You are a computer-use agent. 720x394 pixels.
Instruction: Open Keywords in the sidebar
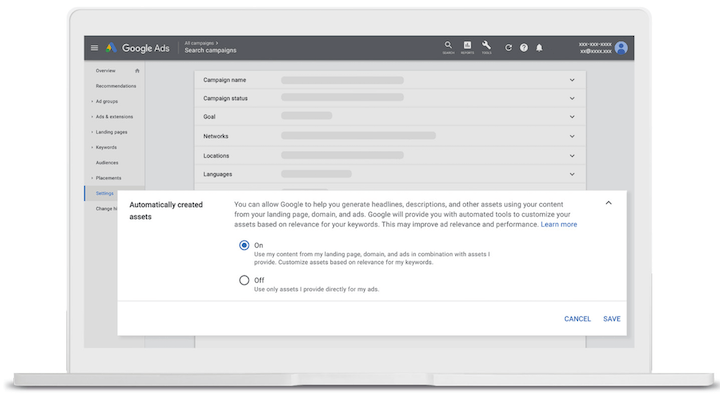(x=106, y=147)
